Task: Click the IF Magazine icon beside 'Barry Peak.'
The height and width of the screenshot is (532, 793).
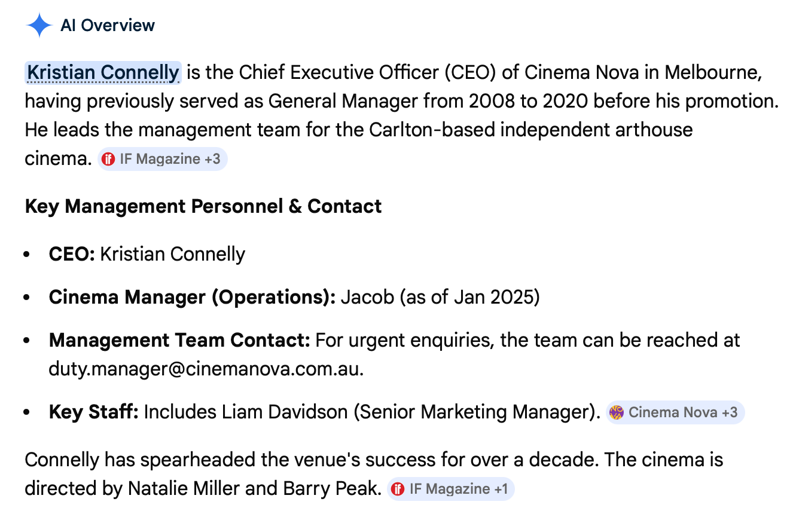Action: tap(398, 489)
